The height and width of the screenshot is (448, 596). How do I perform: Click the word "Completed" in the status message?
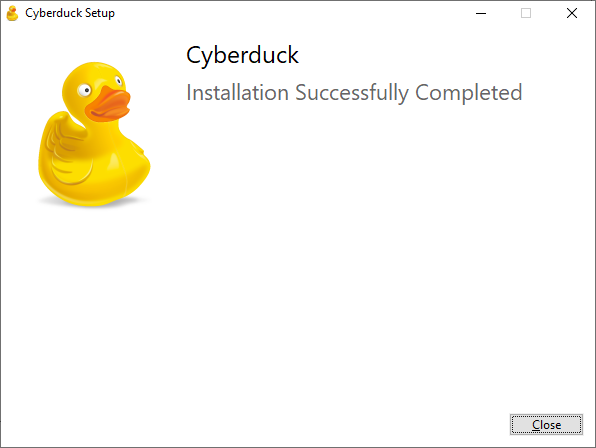pyautogui.click(x=469, y=93)
